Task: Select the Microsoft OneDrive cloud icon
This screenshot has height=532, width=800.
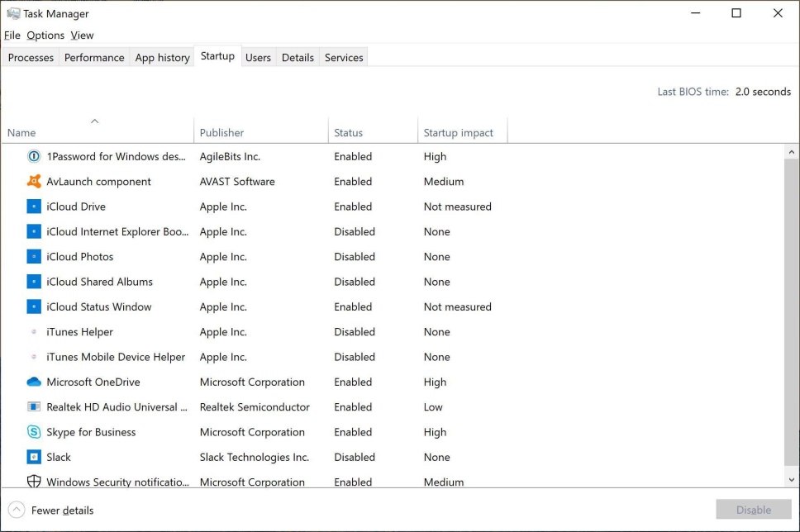Action: click(x=34, y=382)
